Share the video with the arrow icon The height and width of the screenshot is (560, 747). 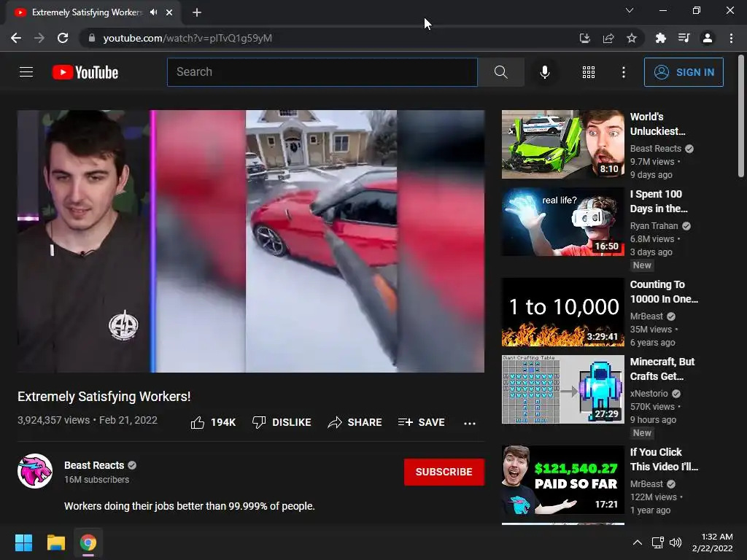click(334, 422)
